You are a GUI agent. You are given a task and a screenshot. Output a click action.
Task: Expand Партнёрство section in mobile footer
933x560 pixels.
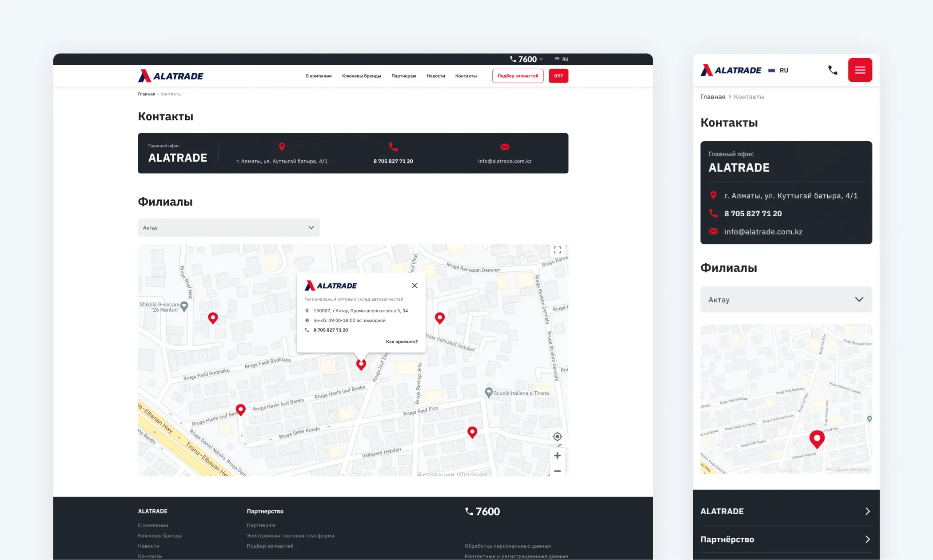pos(785,539)
